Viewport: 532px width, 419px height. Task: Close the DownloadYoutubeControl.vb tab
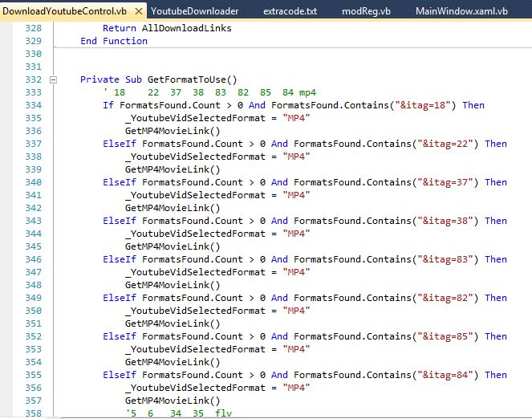(x=139, y=11)
